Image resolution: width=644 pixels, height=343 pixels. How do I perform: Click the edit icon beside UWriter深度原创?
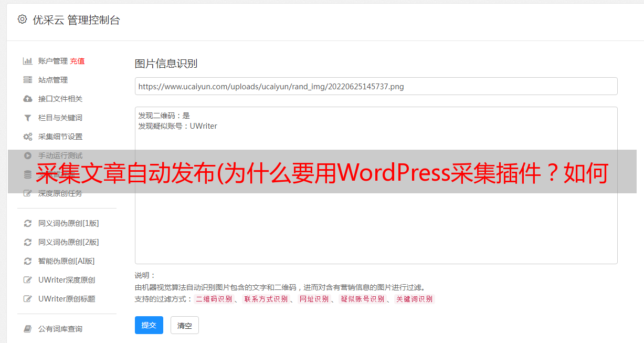pos(28,280)
